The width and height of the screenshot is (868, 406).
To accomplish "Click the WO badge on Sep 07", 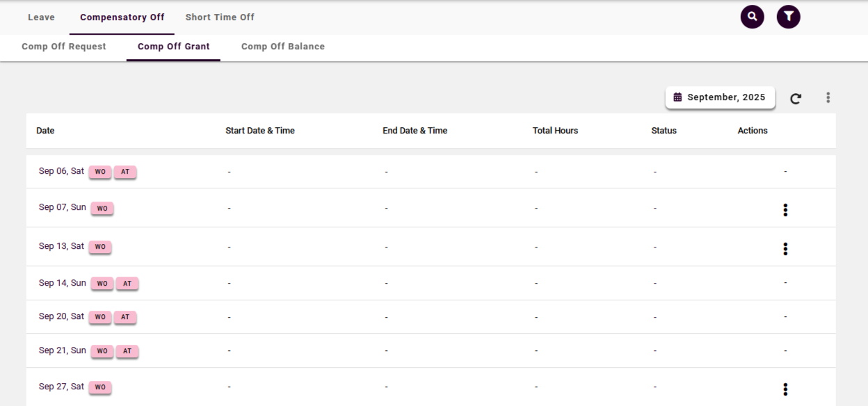I will click(x=102, y=209).
